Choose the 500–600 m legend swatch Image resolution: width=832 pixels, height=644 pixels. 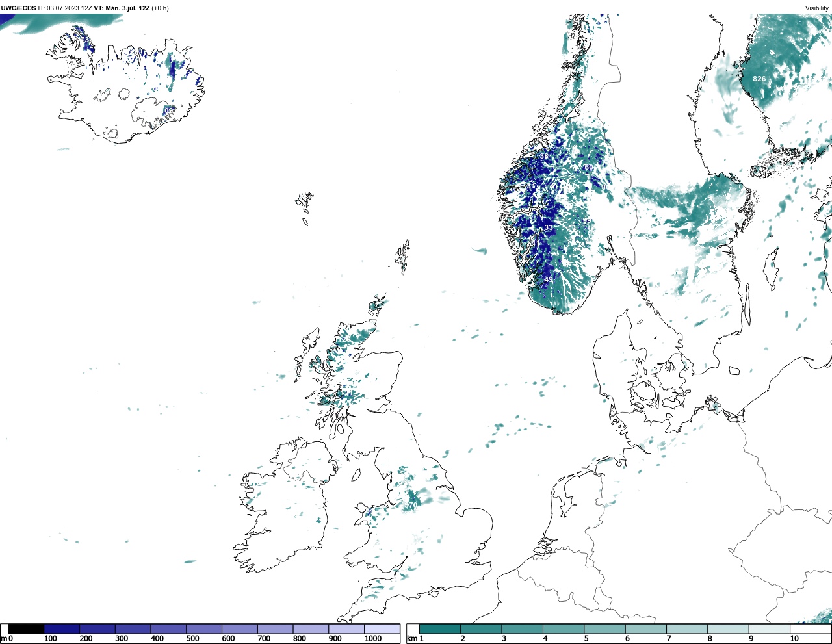click(x=204, y=628)
